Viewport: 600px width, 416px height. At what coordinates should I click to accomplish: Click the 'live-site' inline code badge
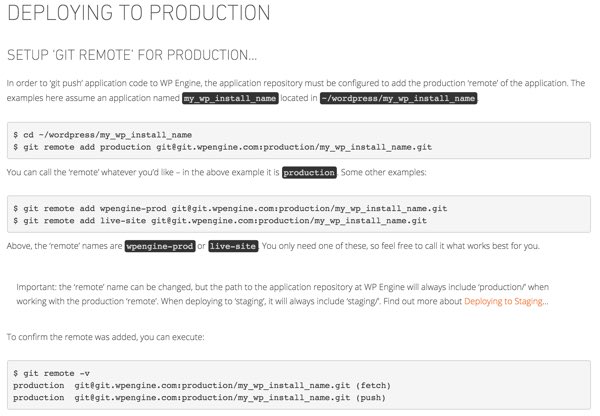point(233,246)
